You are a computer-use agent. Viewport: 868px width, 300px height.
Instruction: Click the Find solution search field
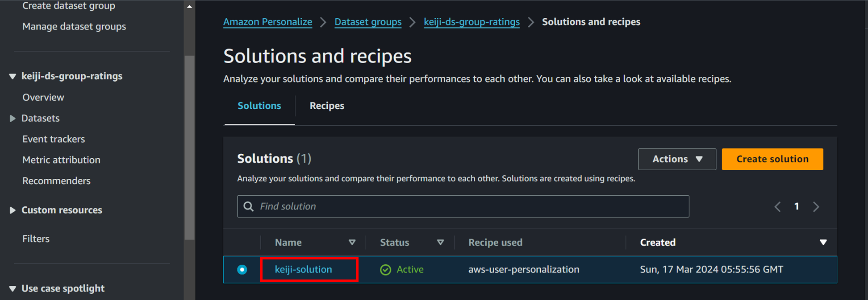tap(469, 206)
